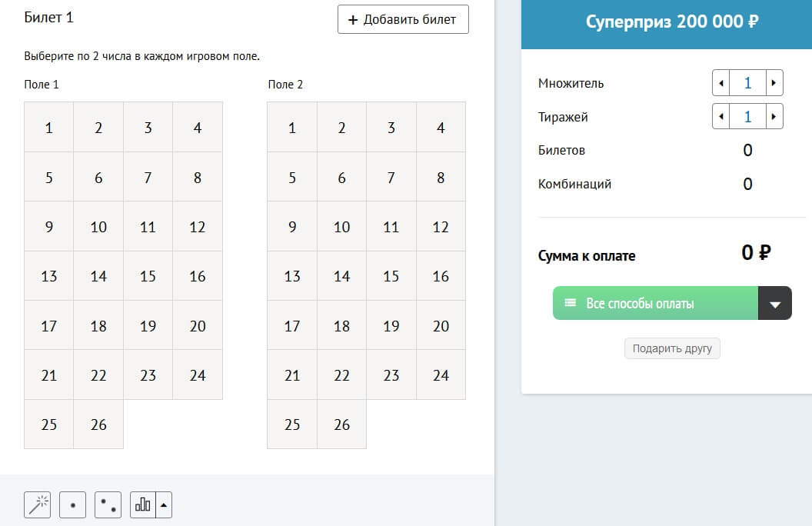Click the Билет 1 title

[48, 18]
